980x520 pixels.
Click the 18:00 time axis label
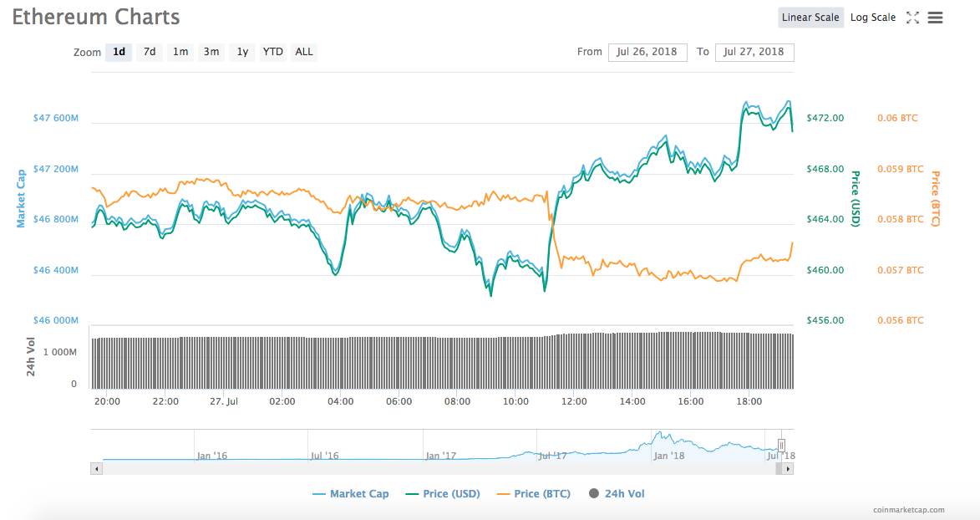coord(749,401)
